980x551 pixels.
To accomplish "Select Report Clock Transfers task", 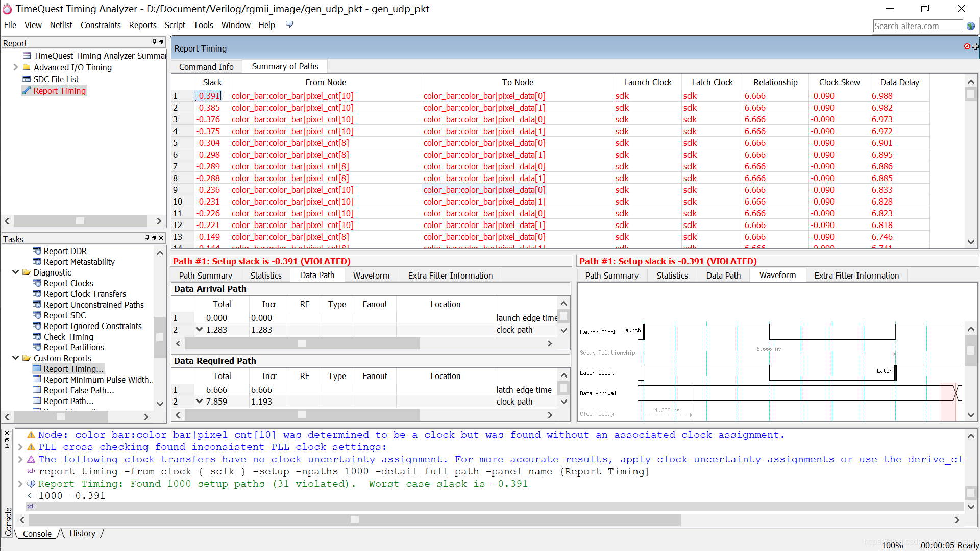I will point(85,294).
